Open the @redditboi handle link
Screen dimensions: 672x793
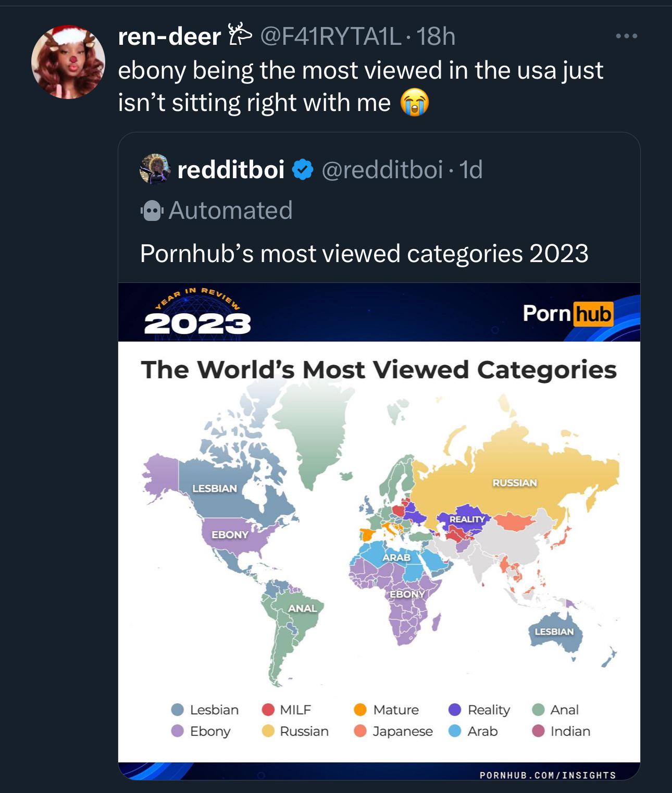tap(382, 170)
